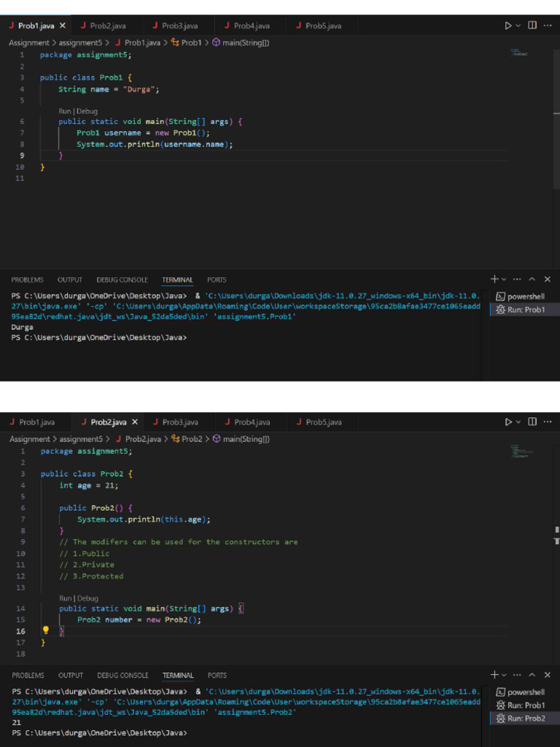Viewport: 560px width, 747px height.
Task: Open OUTPUT panel tab below Prob2.java editor
Action: coord(71,675)
